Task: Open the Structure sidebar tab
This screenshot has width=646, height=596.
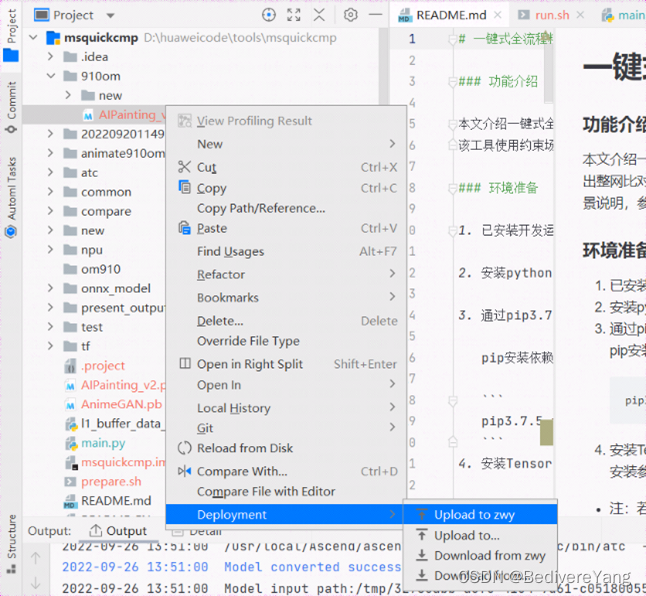Action: 11,544
